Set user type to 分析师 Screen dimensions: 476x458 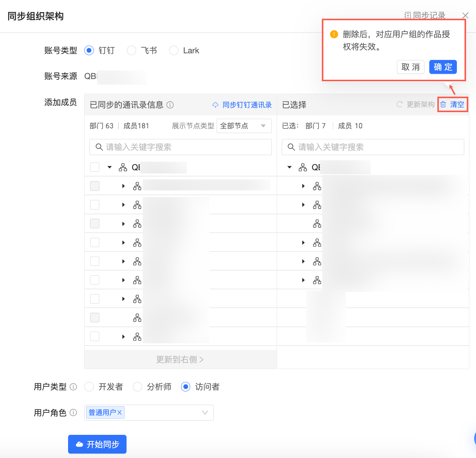[x=137, y=387]
